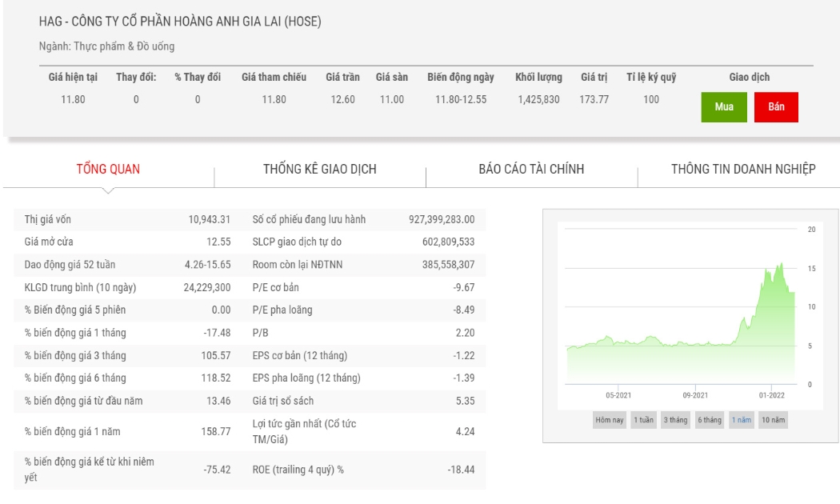
Task: Click the green Mua buy button
Action: click(x=724, y=107)
